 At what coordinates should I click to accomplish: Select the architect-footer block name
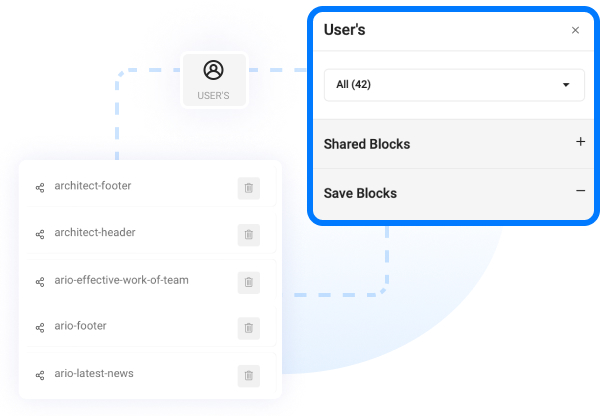pyautogui.click(x=93, y=186)
